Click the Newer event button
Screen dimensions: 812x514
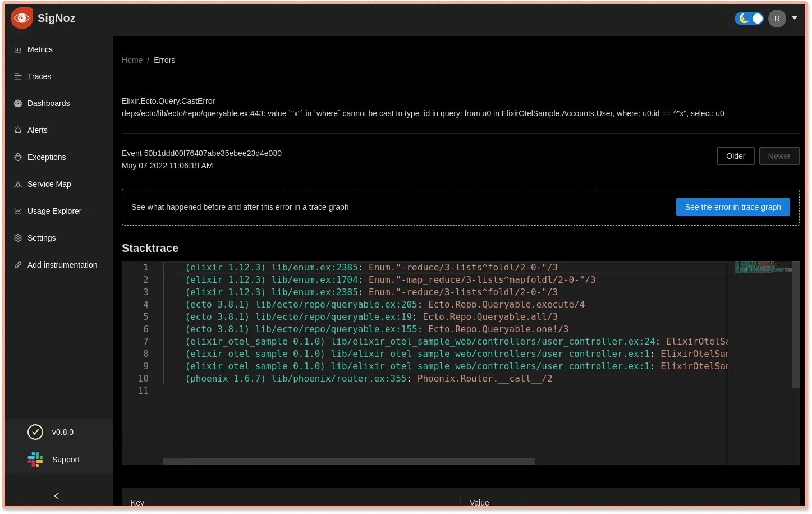point(779,156)
